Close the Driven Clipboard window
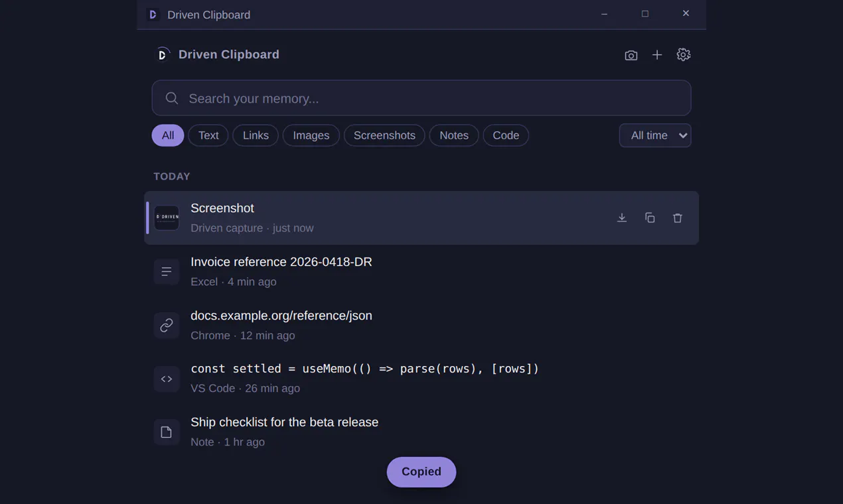The image size is (843, 504). click(686, 14)
